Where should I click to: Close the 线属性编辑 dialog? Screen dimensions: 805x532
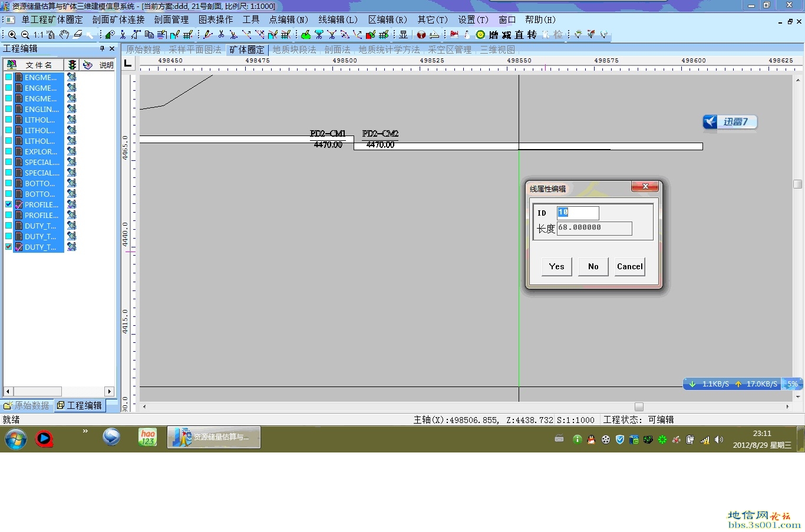point(645,186)
